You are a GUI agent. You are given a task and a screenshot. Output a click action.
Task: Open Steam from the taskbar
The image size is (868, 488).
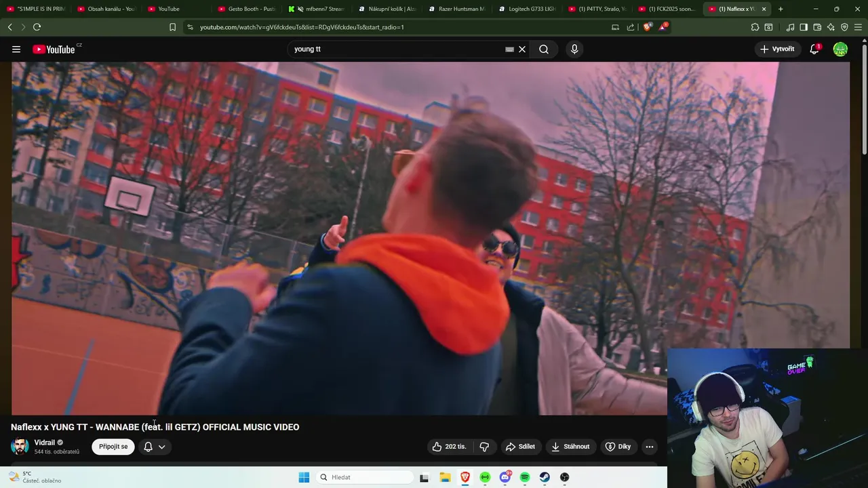[545, 477]
